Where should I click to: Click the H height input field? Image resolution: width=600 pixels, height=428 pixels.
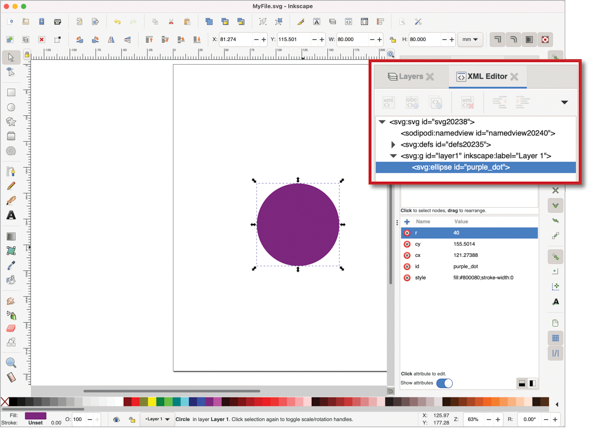point(424,39)
